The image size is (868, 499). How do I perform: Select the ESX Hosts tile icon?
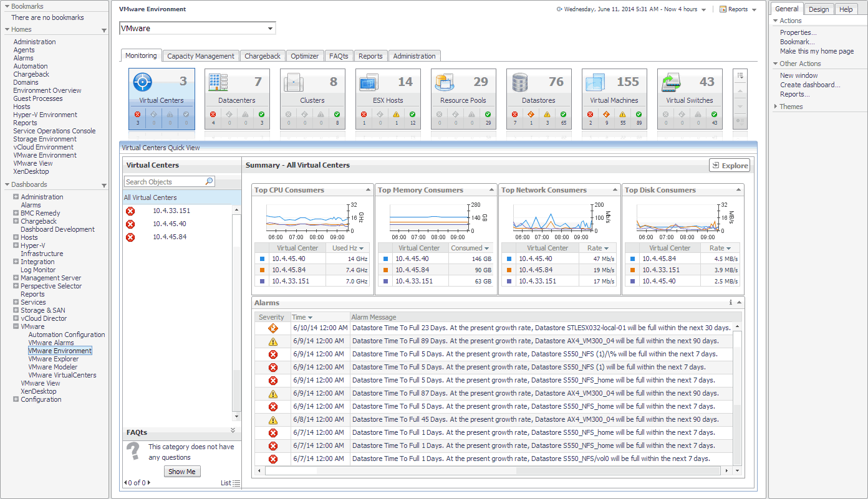[369, 82]
